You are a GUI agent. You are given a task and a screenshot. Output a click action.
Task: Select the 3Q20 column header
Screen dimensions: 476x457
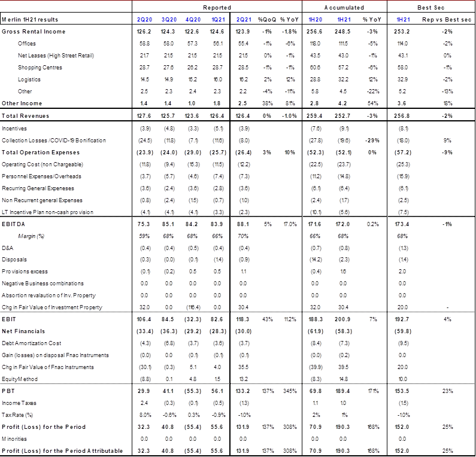point(168,19)
